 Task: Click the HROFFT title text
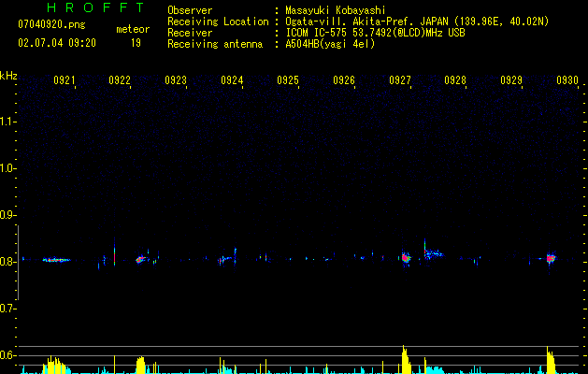coord(95,7)
